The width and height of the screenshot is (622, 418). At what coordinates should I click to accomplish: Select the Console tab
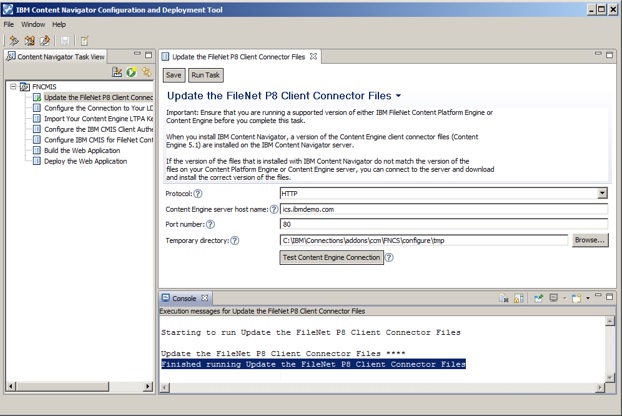(184, 298)
